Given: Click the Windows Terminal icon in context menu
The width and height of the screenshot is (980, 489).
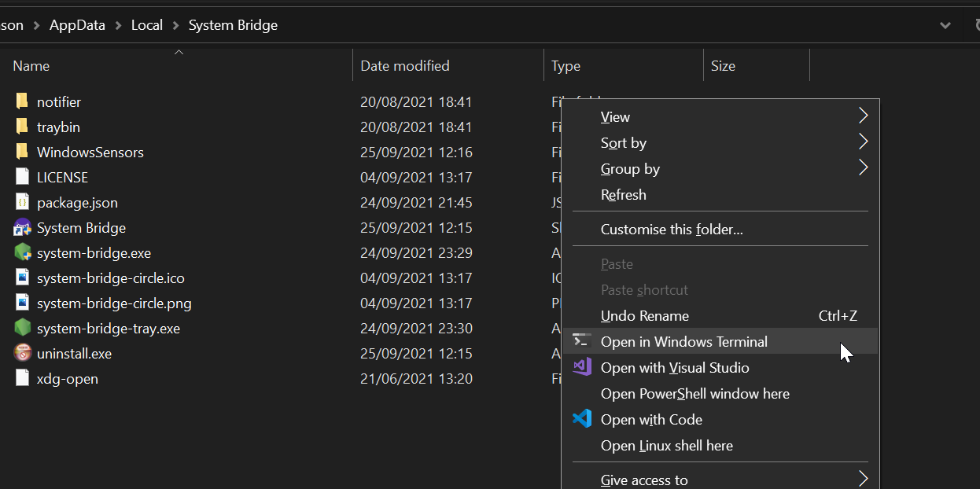Looking at the screenshot, I should tap(582, 341).
